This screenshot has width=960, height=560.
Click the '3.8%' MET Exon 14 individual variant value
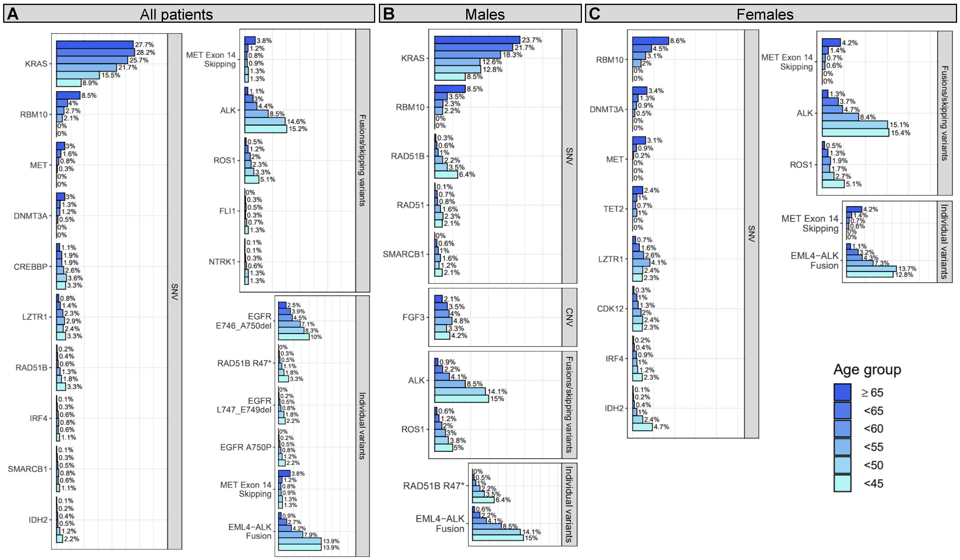[x=298, y=474]
